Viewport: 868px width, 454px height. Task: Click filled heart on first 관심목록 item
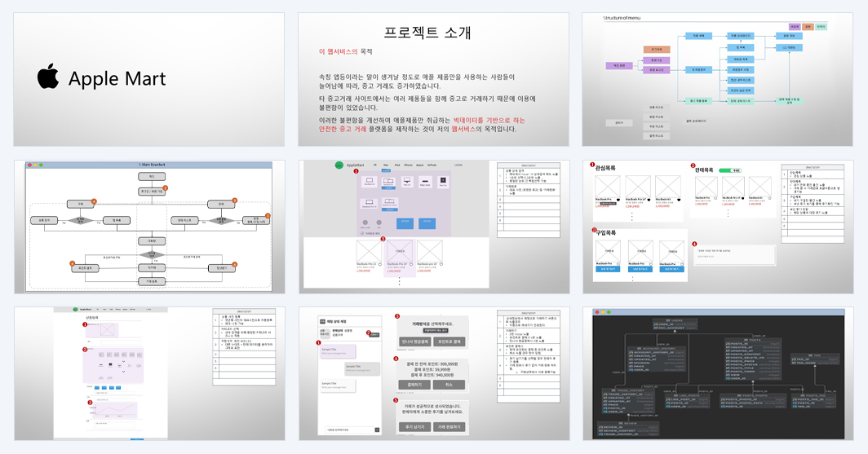tap(618, 200)
